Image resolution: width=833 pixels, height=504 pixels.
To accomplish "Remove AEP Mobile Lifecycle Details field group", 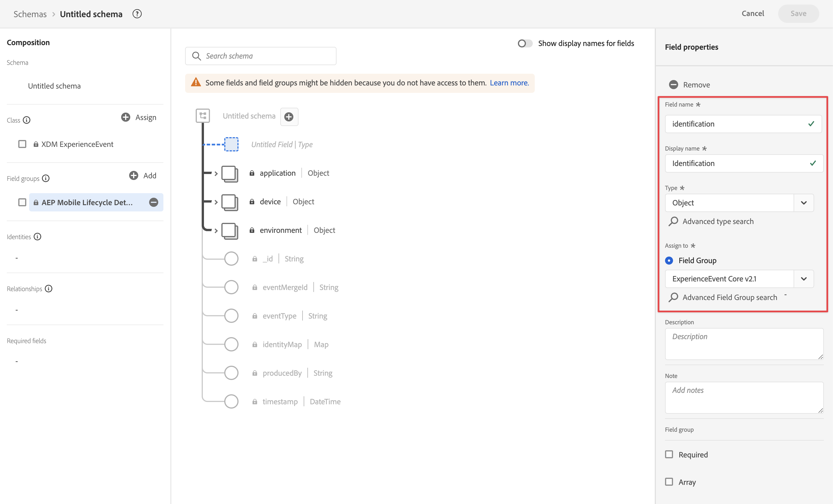I will [x=154, y=202].
